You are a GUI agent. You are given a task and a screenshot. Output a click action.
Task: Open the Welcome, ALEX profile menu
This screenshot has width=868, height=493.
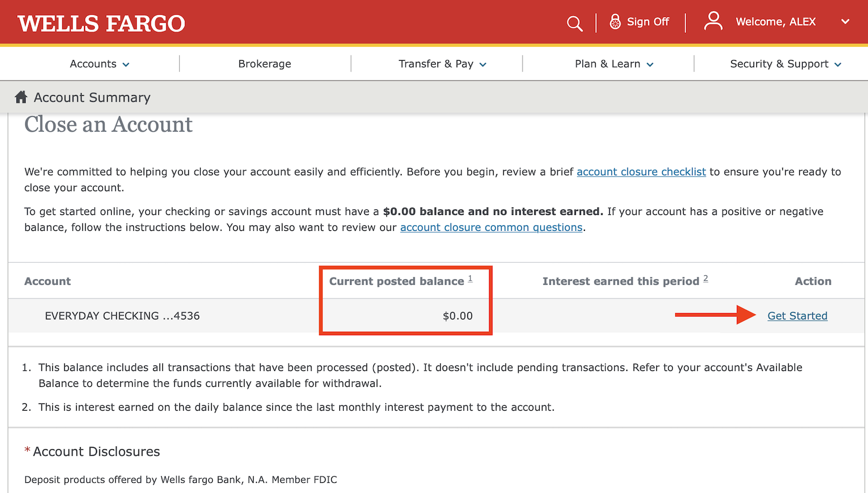(776, 22)
